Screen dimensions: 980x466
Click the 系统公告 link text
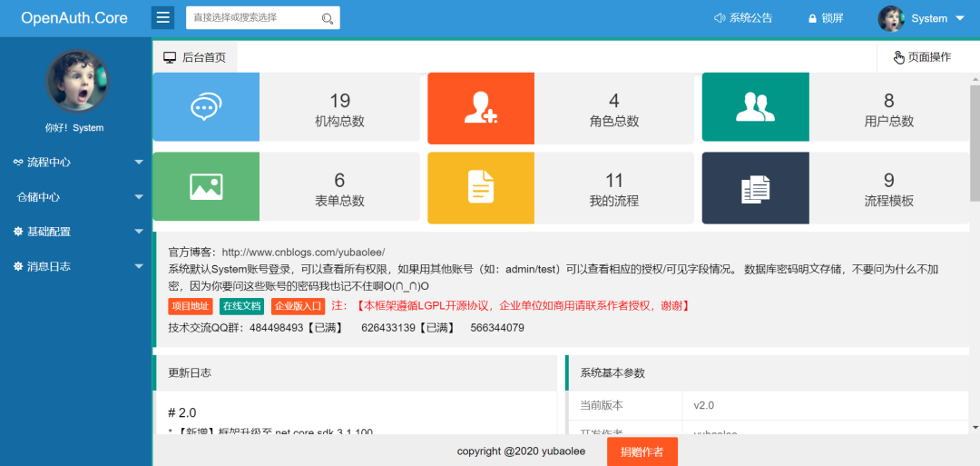[750, 18]
